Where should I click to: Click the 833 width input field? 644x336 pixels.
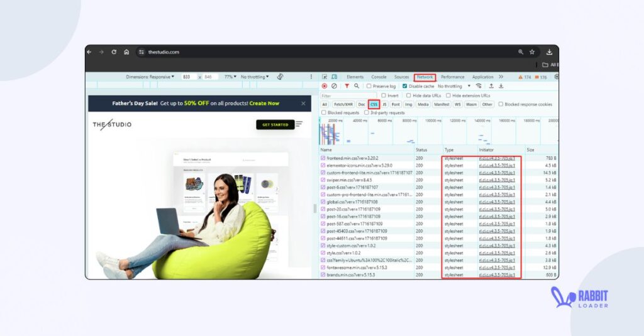point(189,77)
